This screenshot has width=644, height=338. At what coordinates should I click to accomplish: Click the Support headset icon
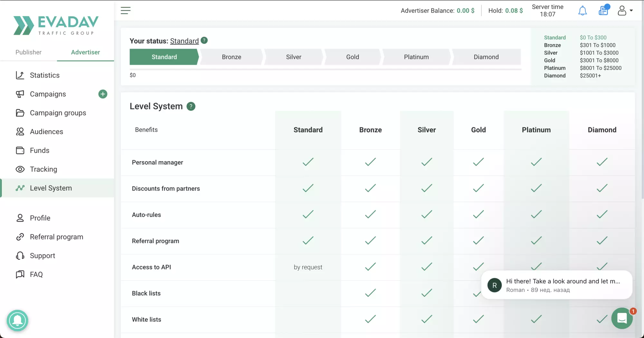(20, 256)
